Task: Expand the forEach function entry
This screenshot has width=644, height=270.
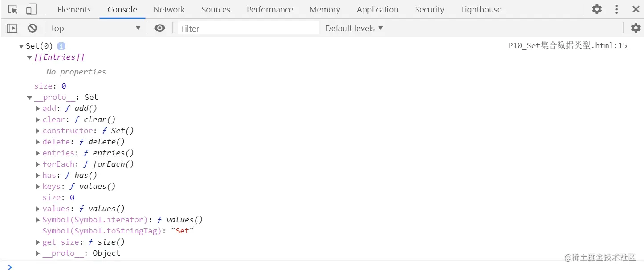Action: [38, 164]
